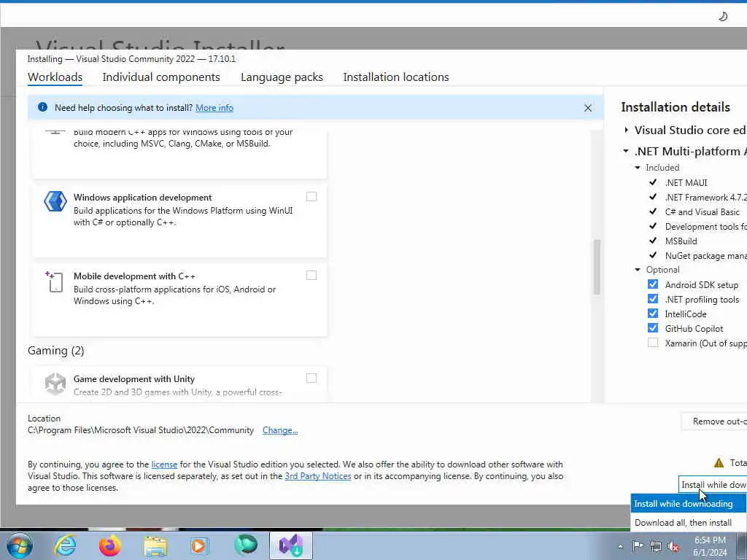Check the Windows application development workload
This screenshot has height=560, width=747.
pyautogui.click(x=311, y=197)
